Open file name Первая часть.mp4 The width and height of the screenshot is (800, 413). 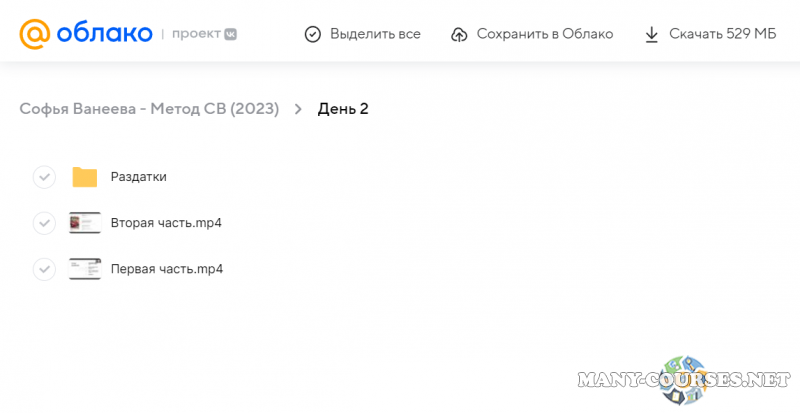click(166, 269)
